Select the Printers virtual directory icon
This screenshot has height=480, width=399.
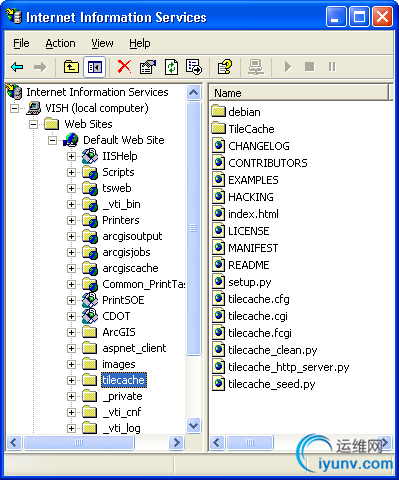(x=90, y=220)
